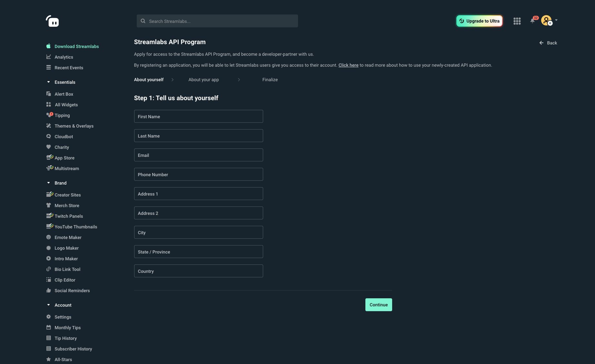Click the Continue button
The width and height of the screenshot is (595, 364).
379,305
